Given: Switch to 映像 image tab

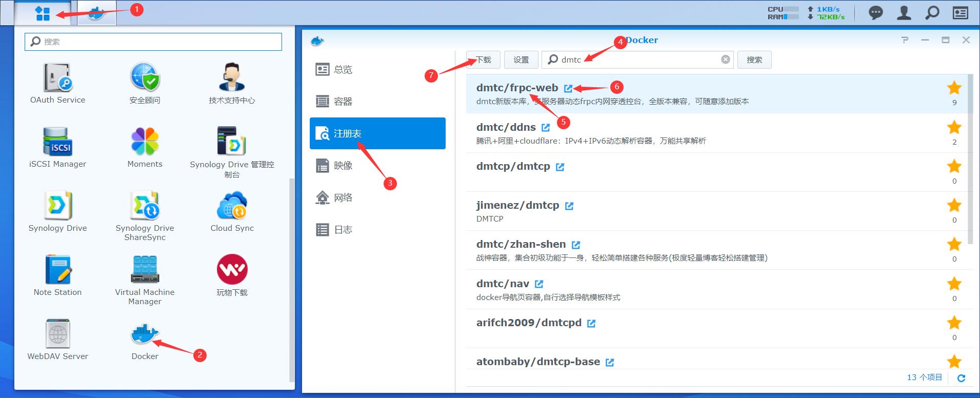Looking at the screenshot, I should 377,165.
